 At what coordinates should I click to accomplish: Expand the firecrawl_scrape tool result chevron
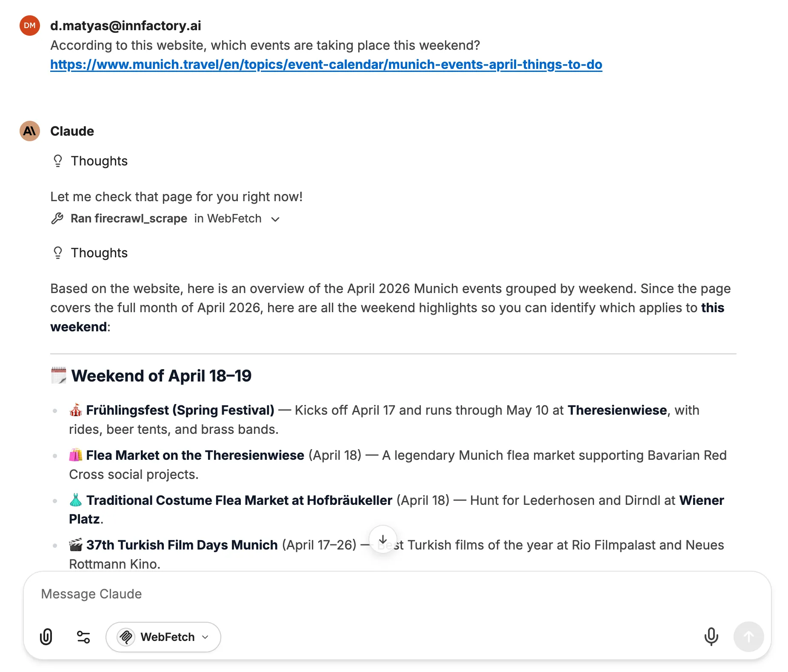coord(276,219)
